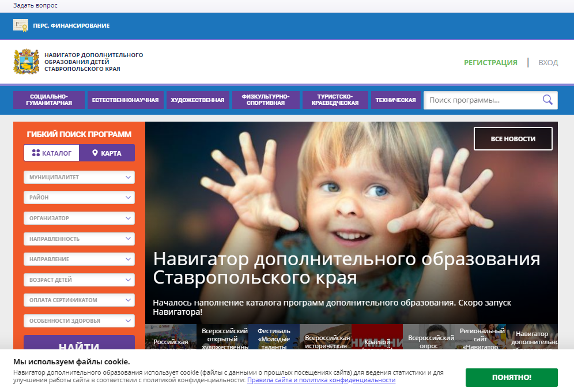The image size is (574, 392).
Task: Open the РАЙОН dropdown
Action: [79, 198]
